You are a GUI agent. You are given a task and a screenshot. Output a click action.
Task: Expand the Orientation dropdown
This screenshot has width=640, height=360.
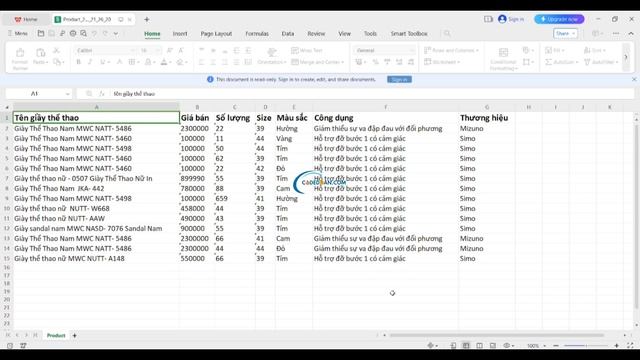pyautogui.click(x=272, y=62)
